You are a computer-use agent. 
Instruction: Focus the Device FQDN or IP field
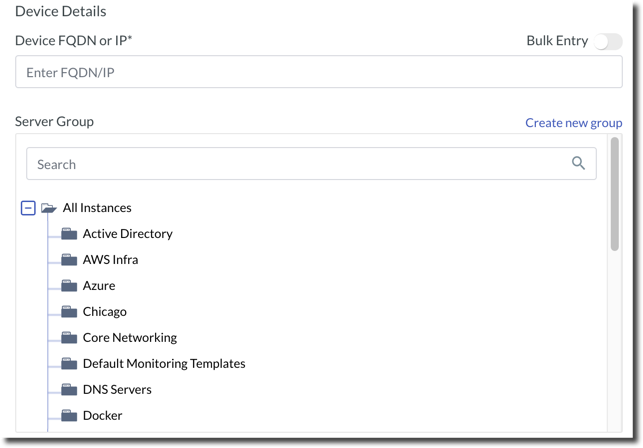[318, 72]
